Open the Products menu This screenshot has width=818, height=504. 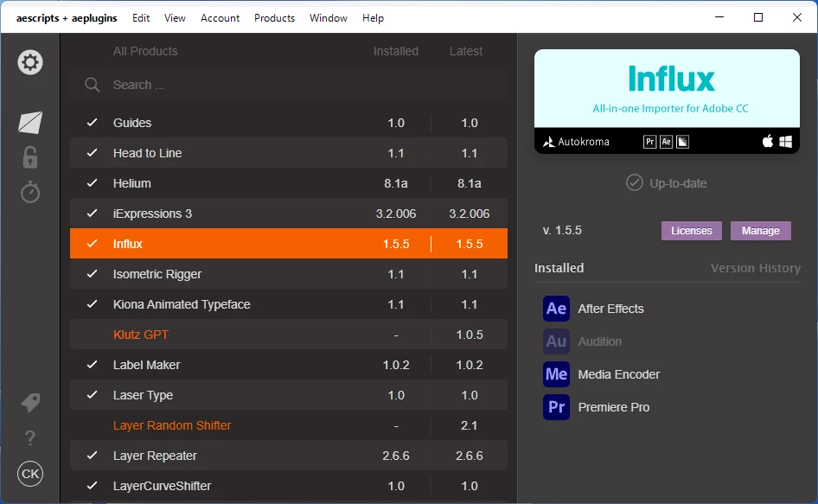click(x=274, y=18)
